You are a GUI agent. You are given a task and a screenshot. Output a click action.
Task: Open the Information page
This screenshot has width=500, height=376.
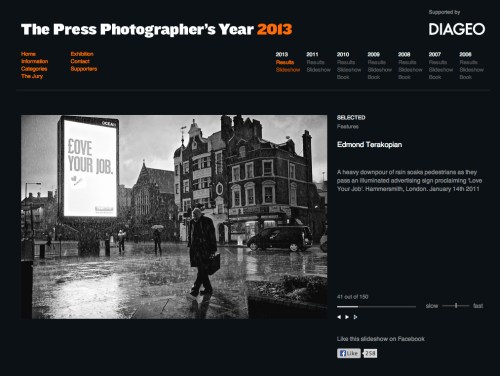point(35,61)
